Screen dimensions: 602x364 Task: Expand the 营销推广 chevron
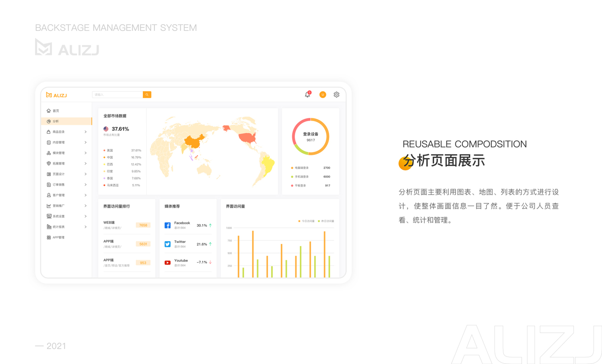85,206
